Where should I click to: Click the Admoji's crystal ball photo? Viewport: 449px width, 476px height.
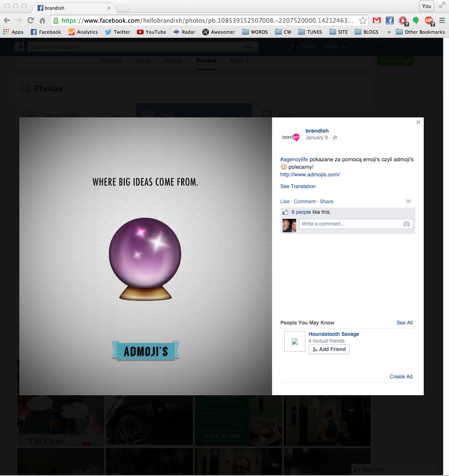[x=145, y=256]
